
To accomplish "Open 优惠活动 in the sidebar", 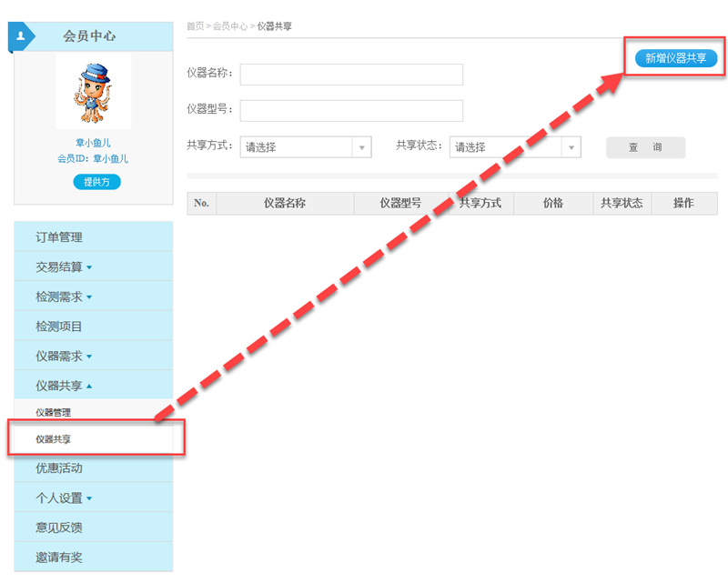I will pyautogui.click(x=59, y=468).
